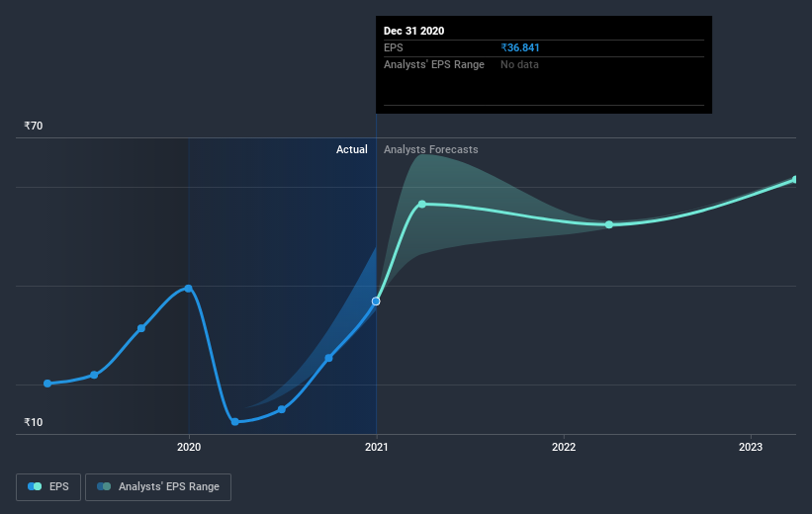Screen dimensions: 812x514
Task: Click the EPS legend color swatch icon
Action: [x=35, y=486]
